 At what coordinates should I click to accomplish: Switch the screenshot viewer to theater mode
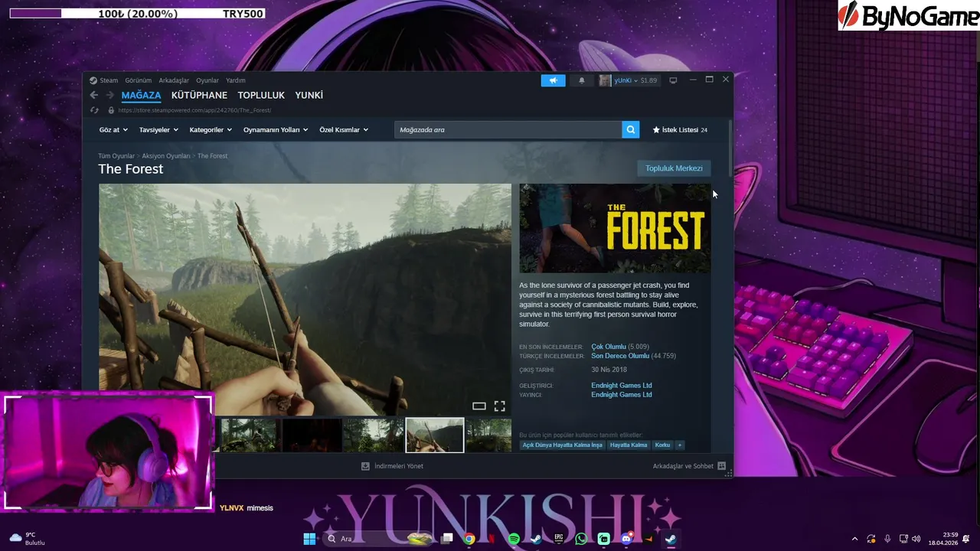coord(479,406)
